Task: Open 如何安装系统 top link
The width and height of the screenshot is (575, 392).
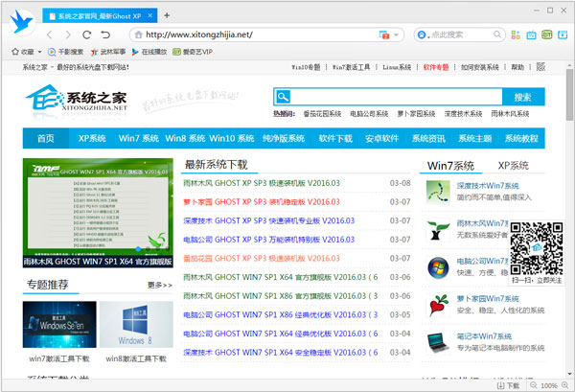Action: (x=480, y=67)
